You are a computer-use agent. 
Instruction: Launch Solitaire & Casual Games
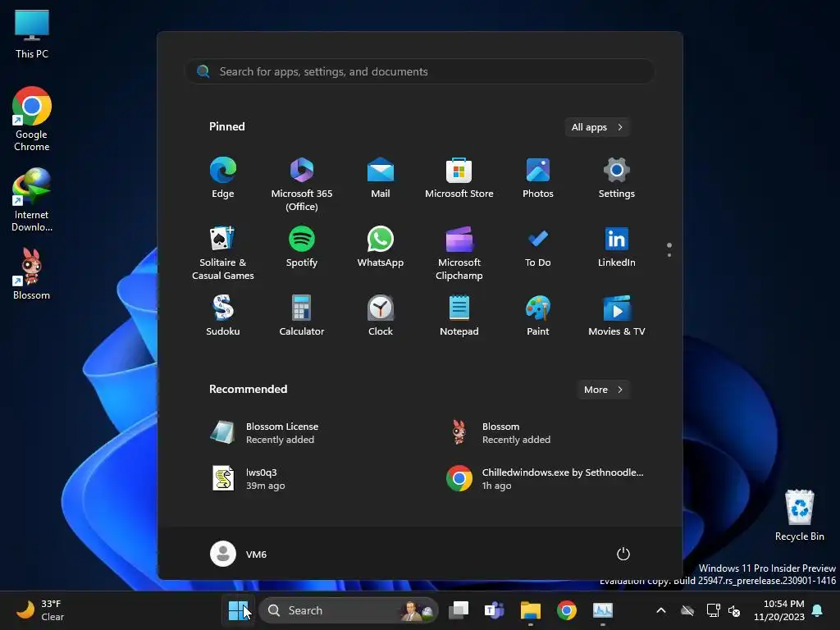tap(223, 253)
